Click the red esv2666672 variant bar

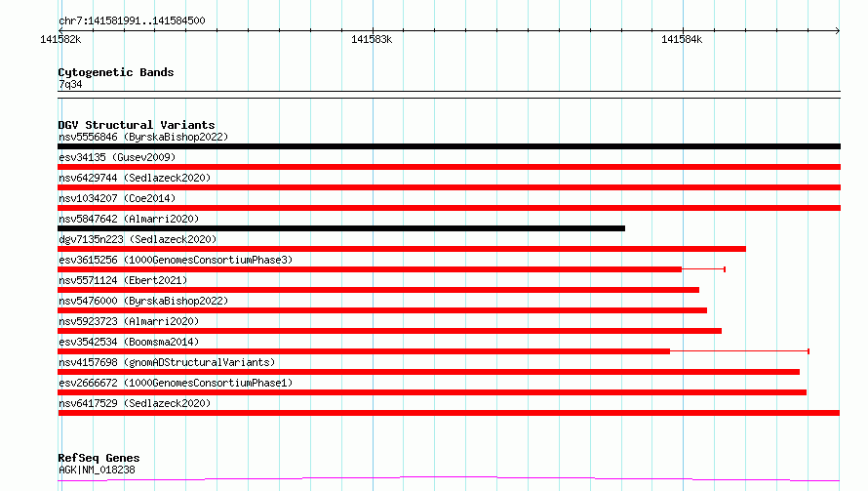pos(432,392)
